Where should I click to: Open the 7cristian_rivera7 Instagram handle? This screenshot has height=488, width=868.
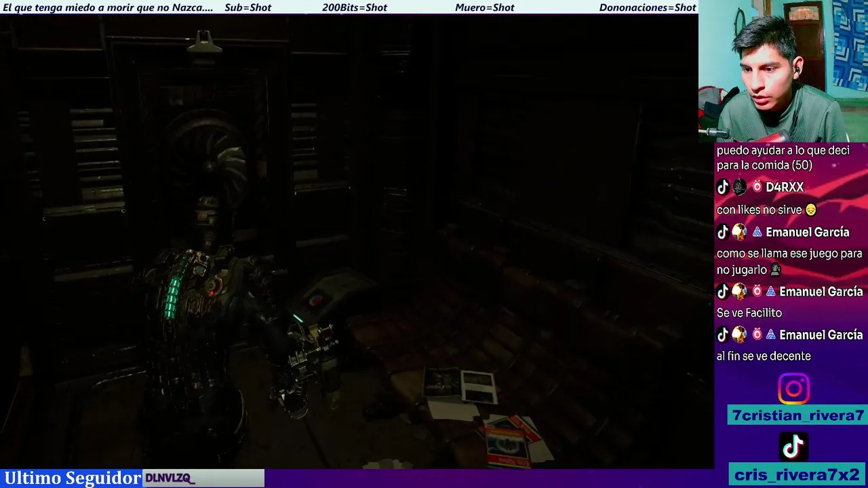[798, 415]
